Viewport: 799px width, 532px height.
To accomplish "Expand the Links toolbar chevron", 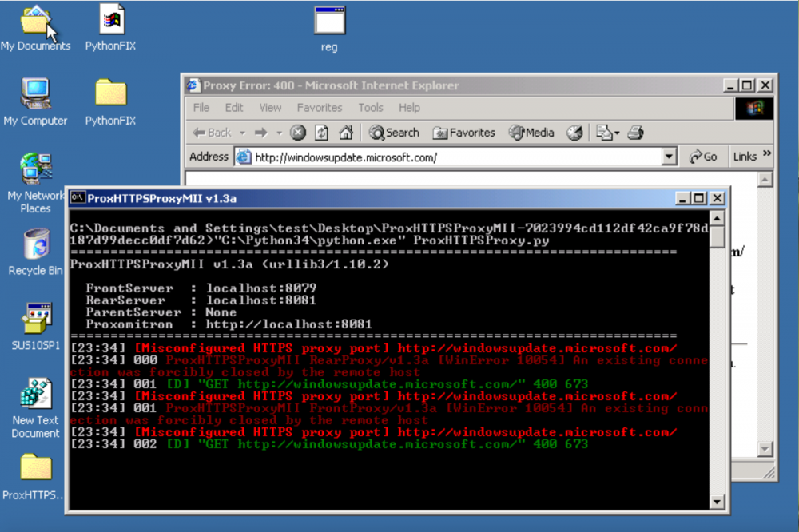I will tap(767, 154).
